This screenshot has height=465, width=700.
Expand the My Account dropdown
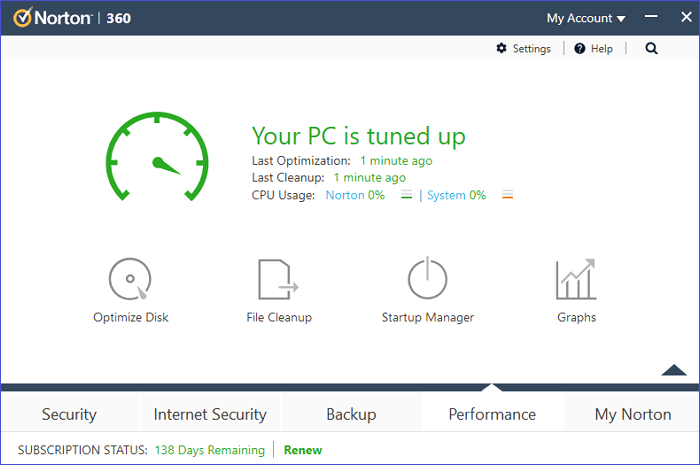pyautogui.click(x=586, y=18)
